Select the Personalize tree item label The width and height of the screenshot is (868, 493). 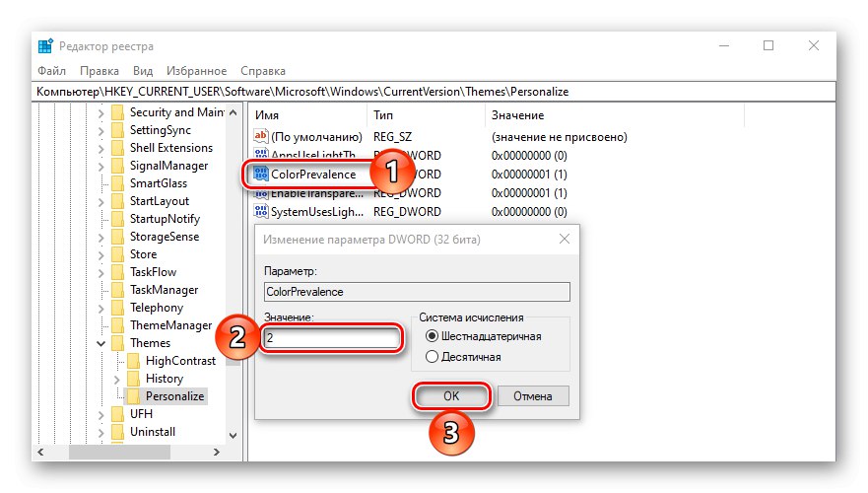[x=175, y=396]
